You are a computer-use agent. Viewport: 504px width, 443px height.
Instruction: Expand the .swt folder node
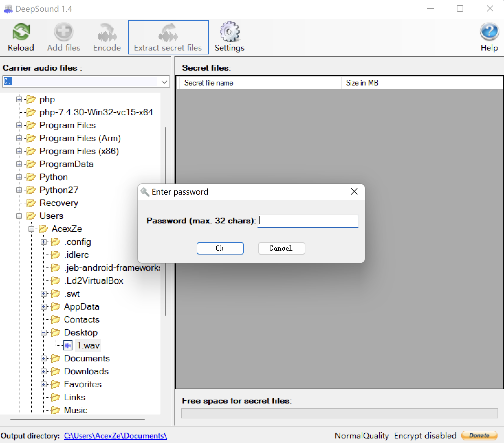click(x=44, y=294)
